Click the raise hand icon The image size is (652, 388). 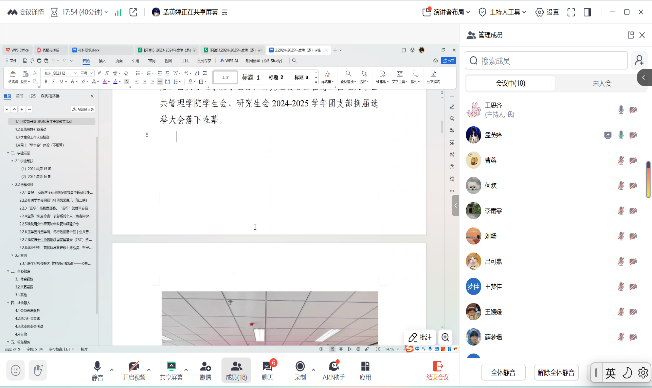coord(38,370)
